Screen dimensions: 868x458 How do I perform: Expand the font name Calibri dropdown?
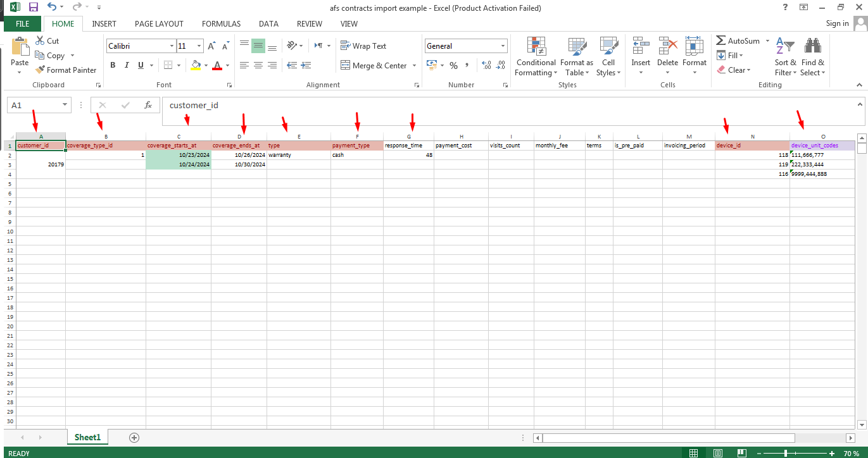click(x=172, y=46)
